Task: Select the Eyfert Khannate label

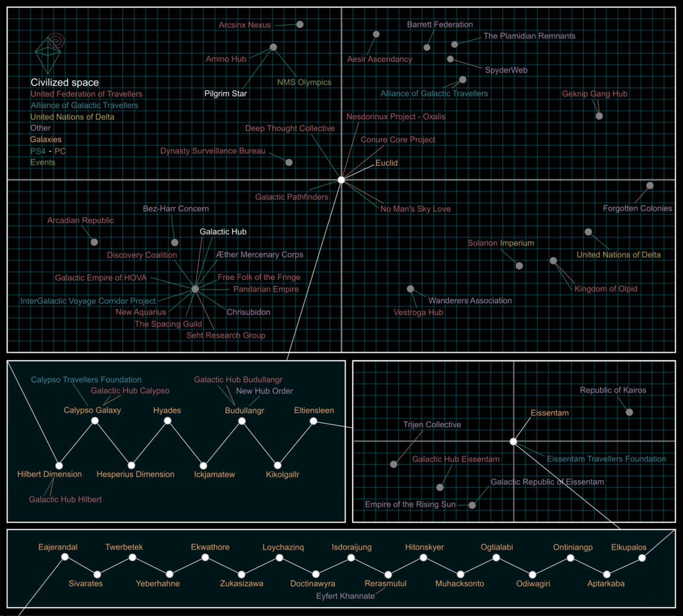Action: tap(346, 596)
